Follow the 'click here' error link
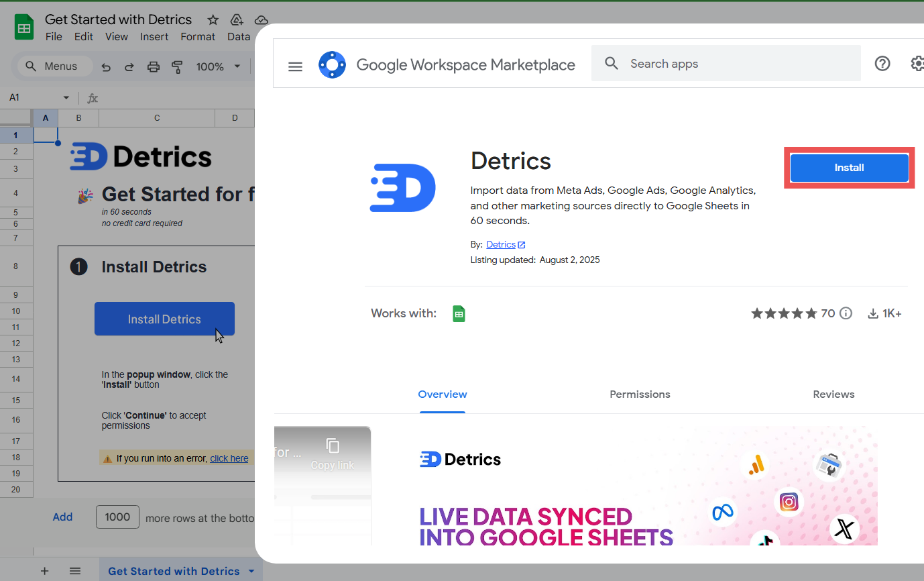 pyautogui.click(x=229, y=458)
